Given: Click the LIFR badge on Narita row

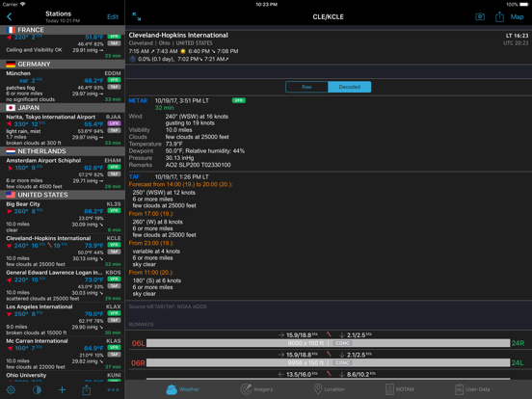Looking at the screenshot, I should pos(114,123).
